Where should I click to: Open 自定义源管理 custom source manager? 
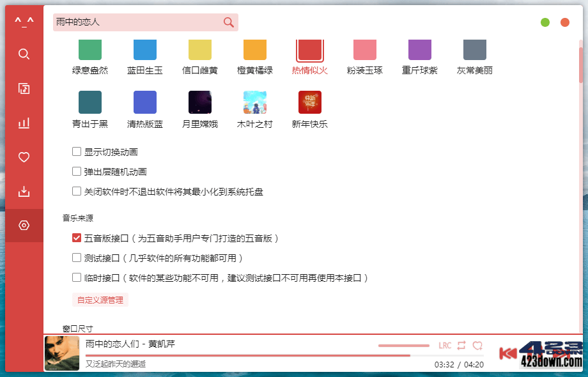[100, 299]
